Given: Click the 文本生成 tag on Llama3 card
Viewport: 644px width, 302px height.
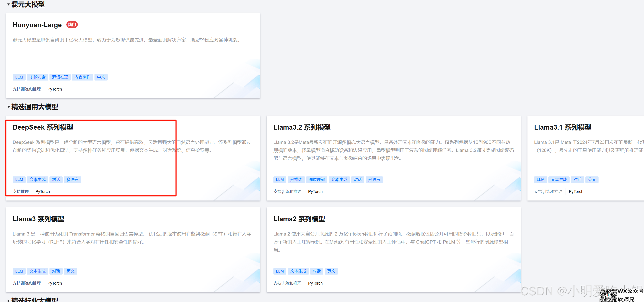Looking at the screenshot, I should coord(37,271).
